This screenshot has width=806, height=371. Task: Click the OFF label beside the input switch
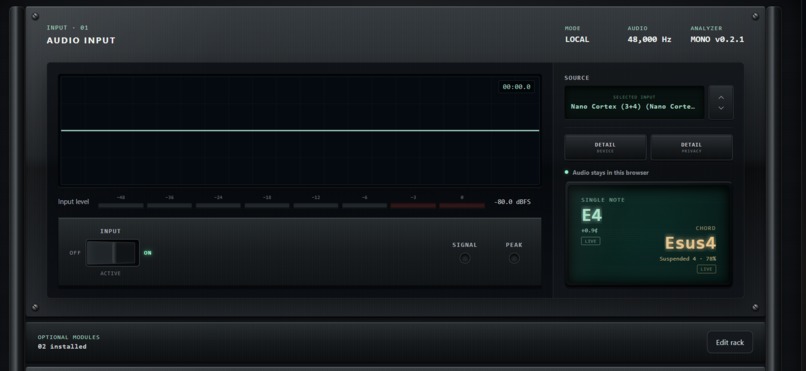(x=75, y=253)
